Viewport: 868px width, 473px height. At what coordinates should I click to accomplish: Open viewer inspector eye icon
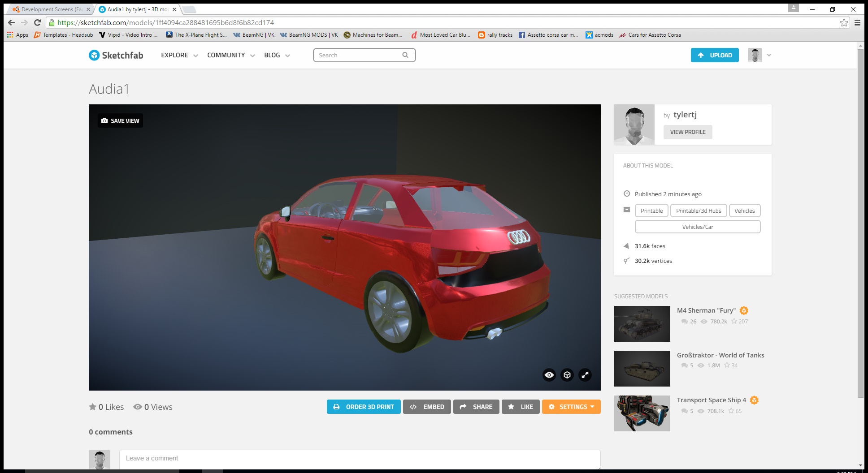tap(549, 375)
